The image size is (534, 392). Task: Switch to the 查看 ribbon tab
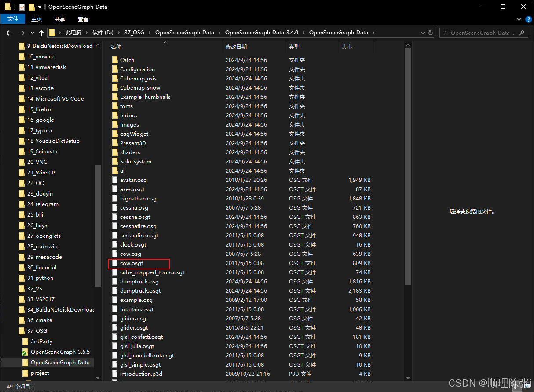pyautogui.click(x=83, y=19)
